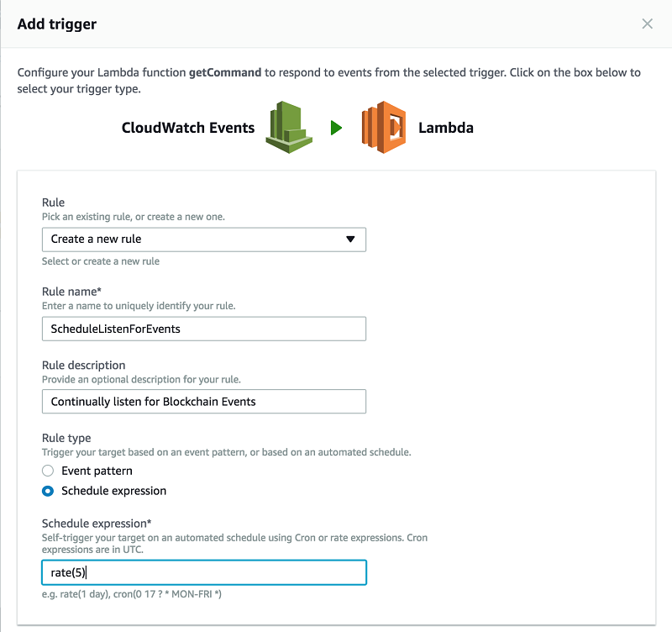Click the orange Lambda service icon
This screenshot has width=672, height=632.
(x=384, y=128)
